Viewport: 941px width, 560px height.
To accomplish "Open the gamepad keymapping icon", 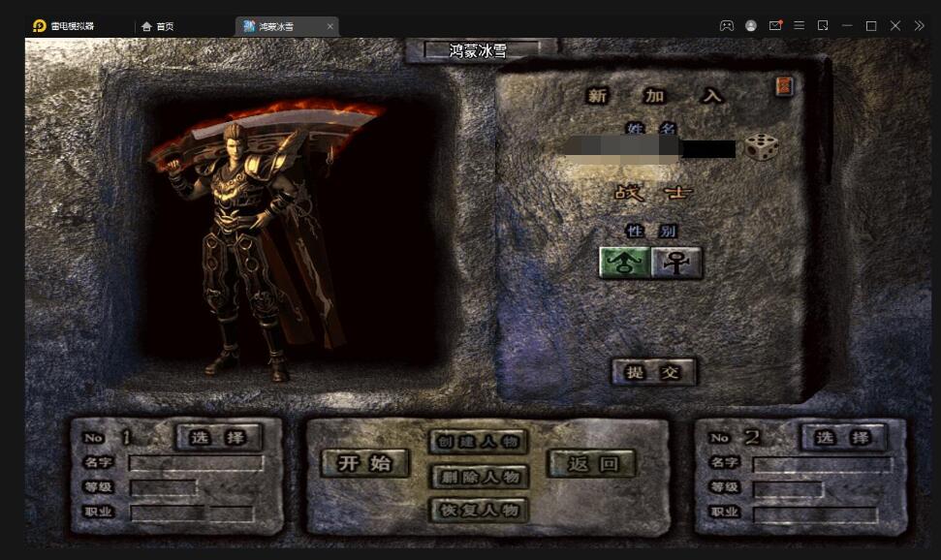I will point(726,26).
